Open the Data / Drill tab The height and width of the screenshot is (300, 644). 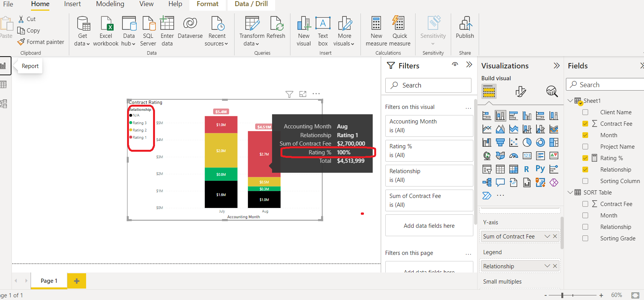tap(251, 4)
